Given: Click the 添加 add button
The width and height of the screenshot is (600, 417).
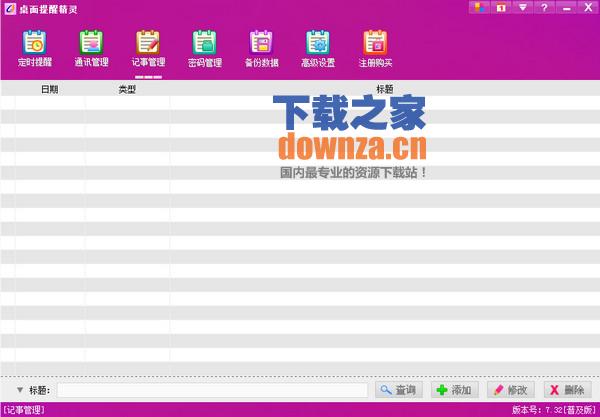Looking at the screenshot, I should pos(455,390).
